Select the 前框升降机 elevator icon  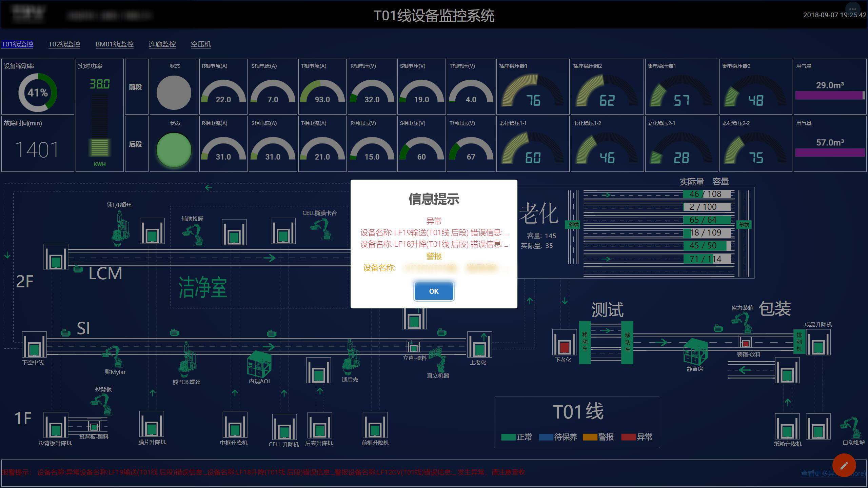coord(375,425)
